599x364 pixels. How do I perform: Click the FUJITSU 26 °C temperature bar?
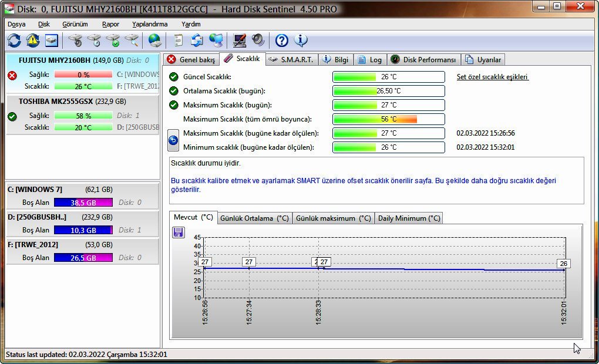[x=83, y=86]
